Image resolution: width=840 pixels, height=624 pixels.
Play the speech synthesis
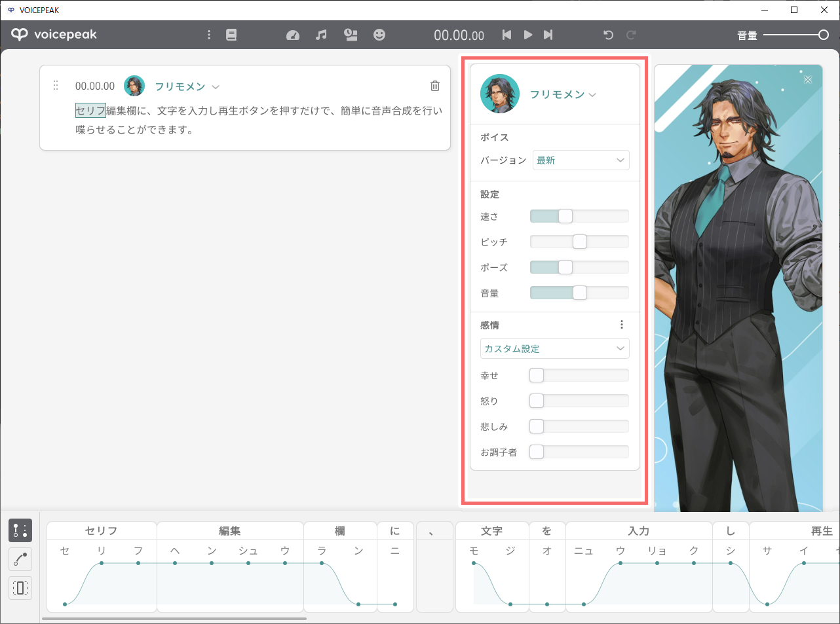coord(528,35)
